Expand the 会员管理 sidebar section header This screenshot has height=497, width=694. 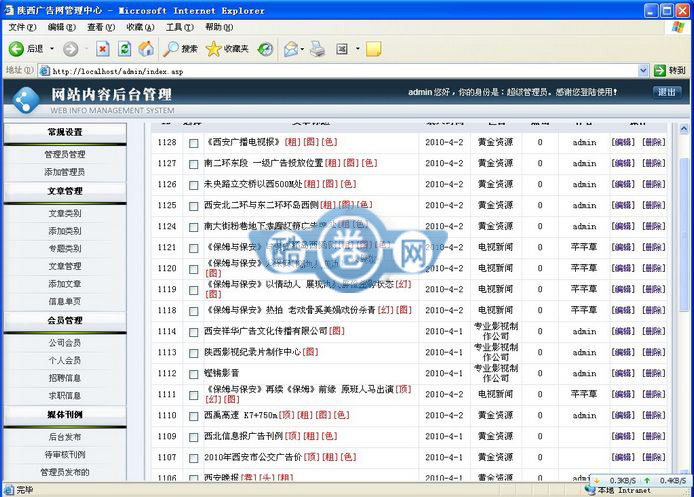(x=65, y=320)
